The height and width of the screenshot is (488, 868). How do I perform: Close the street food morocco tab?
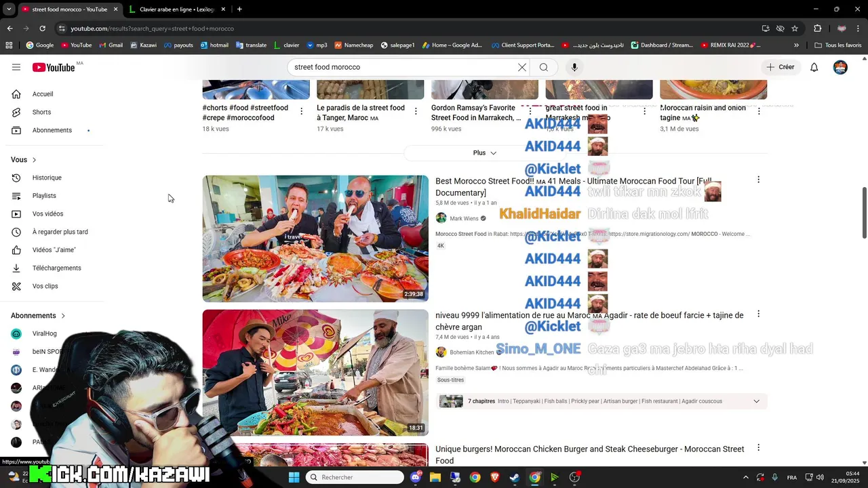(115, 9)
